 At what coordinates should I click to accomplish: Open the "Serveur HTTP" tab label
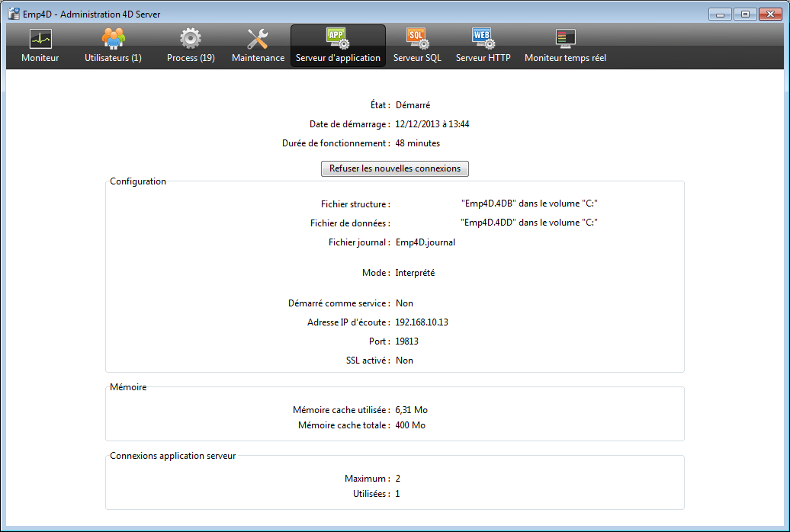coord(483,58)
